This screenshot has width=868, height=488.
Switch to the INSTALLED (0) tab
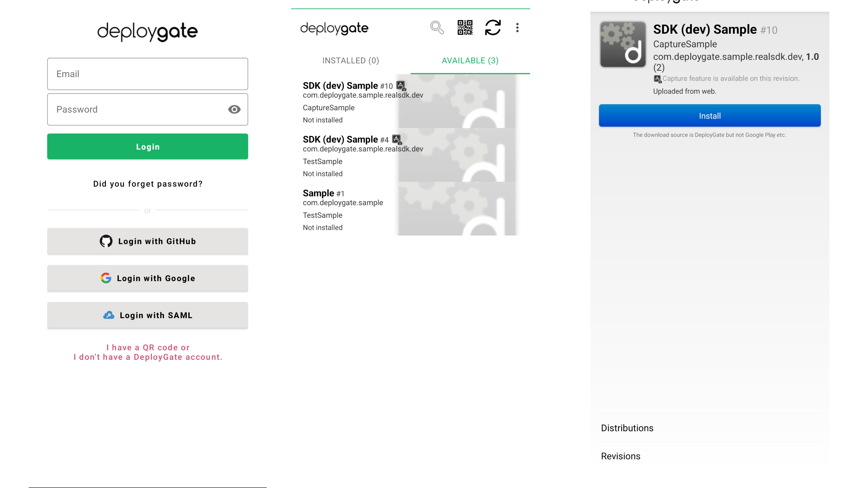pyautogui.click(x=351, y=61)
